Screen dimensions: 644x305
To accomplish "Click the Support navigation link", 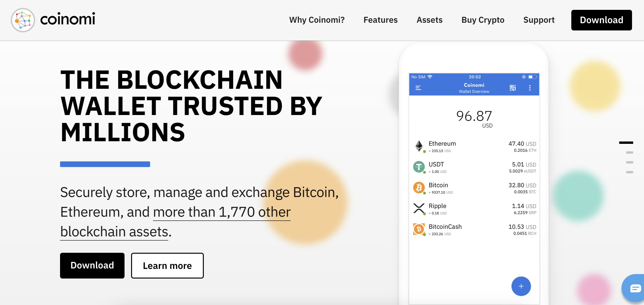I will [539, 20].
